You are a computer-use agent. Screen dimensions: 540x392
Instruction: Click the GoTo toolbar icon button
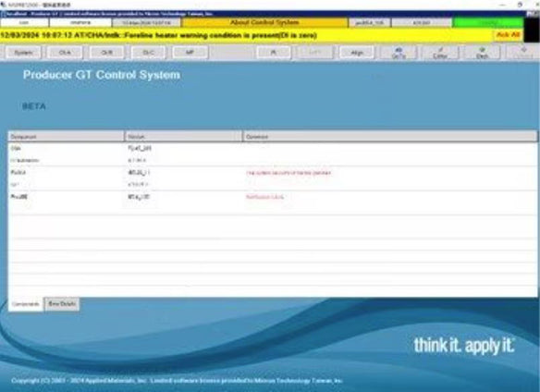[x=399, y=53]
